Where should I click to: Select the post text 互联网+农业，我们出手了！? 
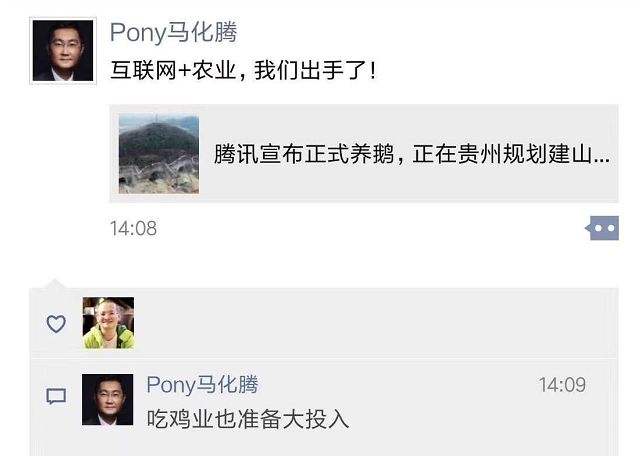click(x=244, y=71)
